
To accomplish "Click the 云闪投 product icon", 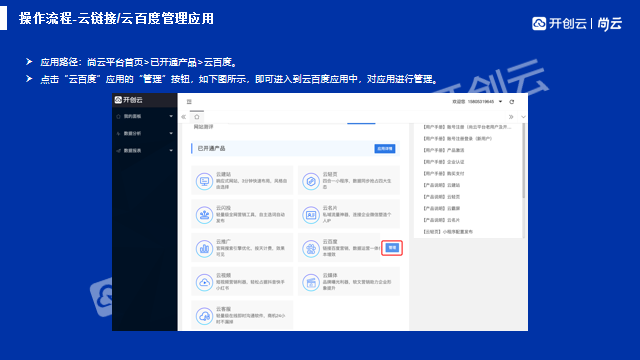I will (x=204, y=215).
